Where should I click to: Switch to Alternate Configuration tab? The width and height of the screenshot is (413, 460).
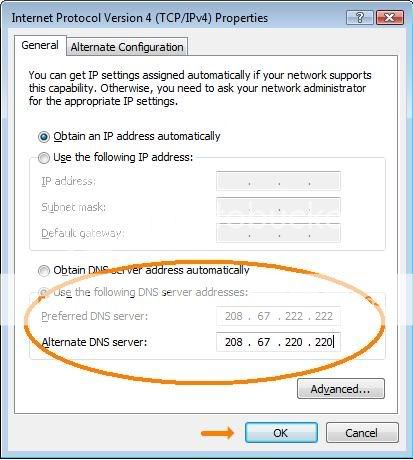127,47
